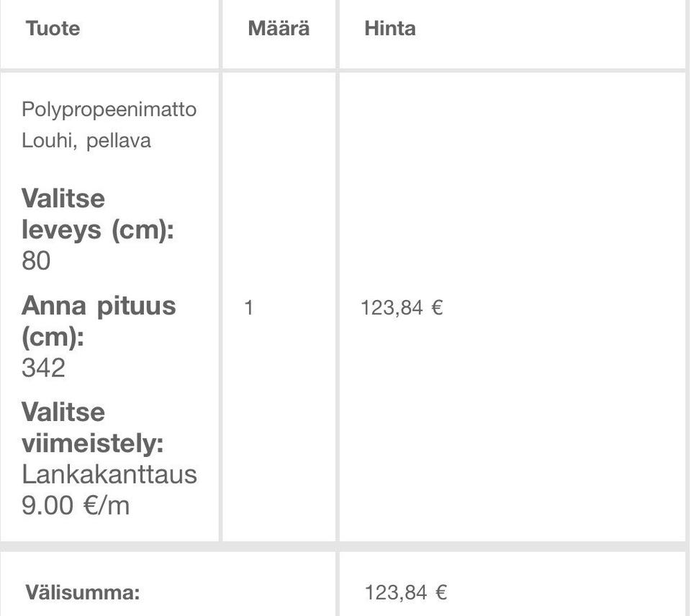
Task: Click the Välisumma label
Action: [82, 593]
